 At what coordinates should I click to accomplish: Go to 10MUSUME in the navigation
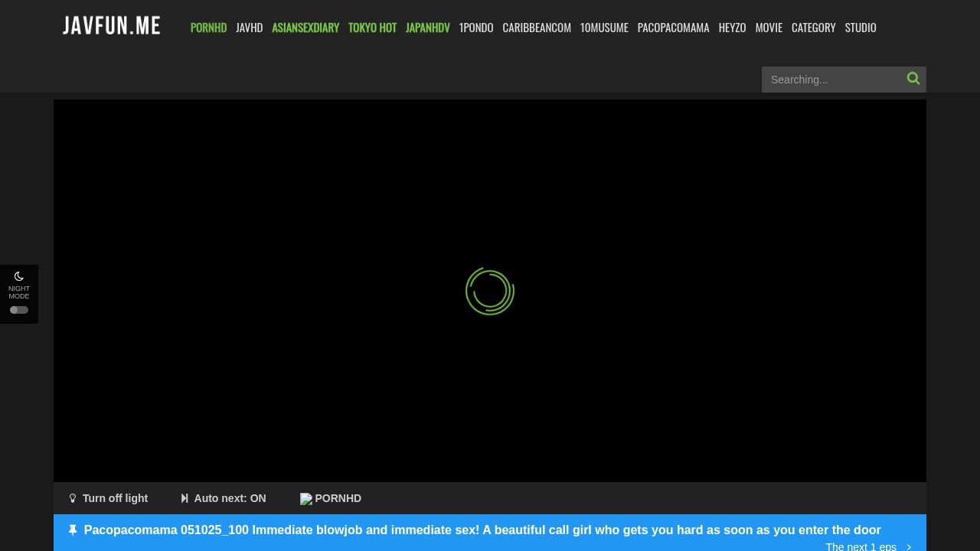604,28
